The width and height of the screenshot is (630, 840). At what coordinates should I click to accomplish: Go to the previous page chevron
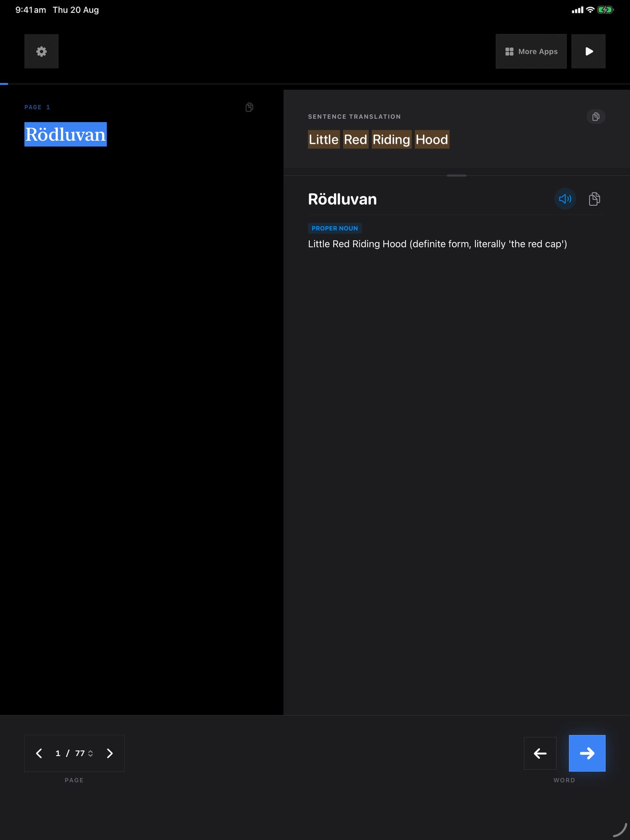[x=39, y=753]
